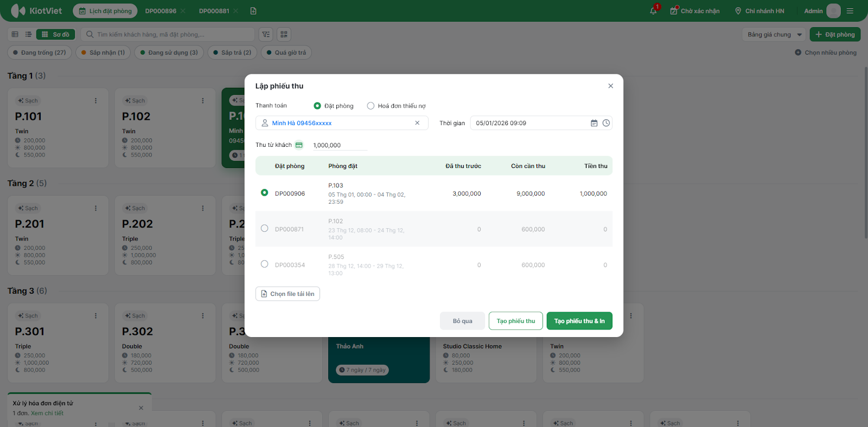Click the Admin avatar
Viewport: 868px width, 427px height.
coord(833,11)
